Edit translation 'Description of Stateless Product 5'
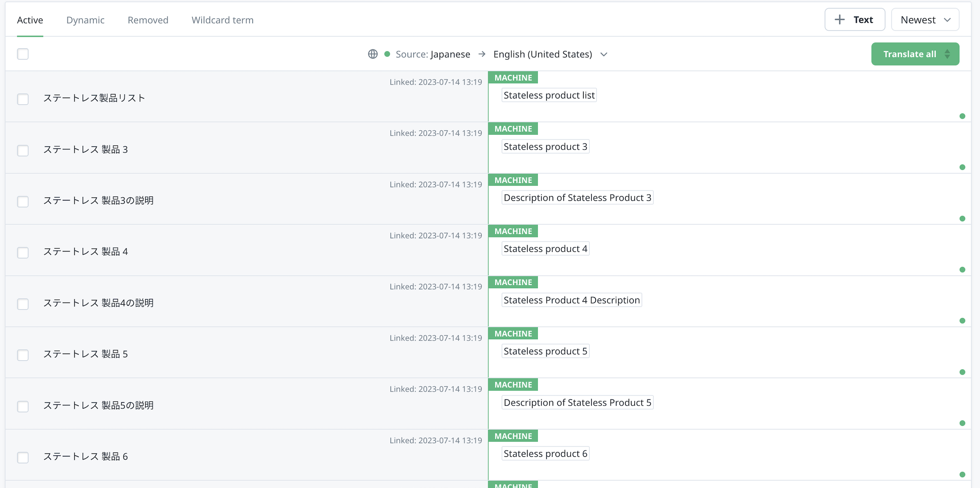This screenshot has height=488, width=980. point(577,402)
